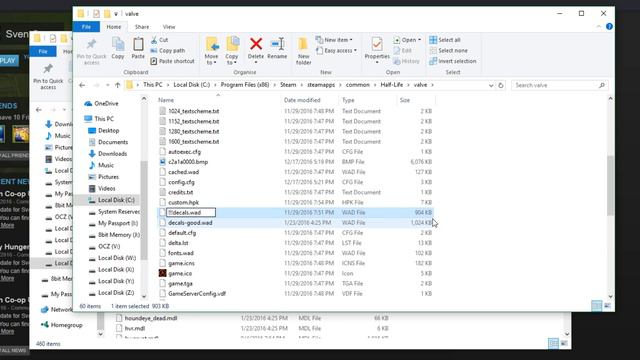The image size is (640, 360).
Task: Collapse the ribbon with the chevron
Action: pos(598,27)
